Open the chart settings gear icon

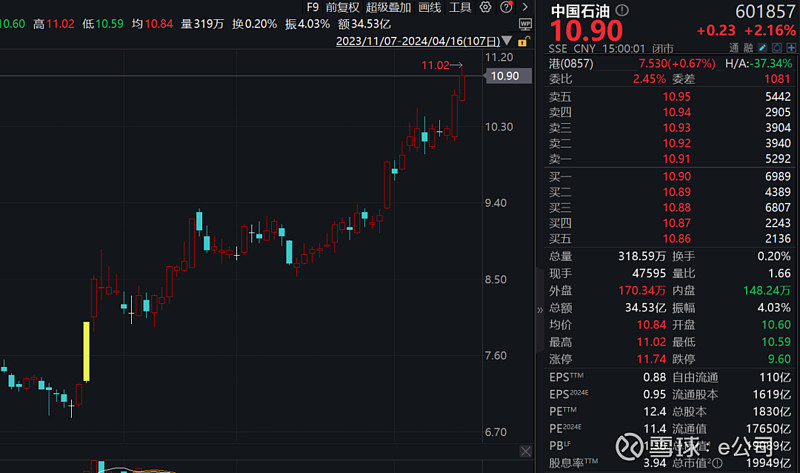pyautogui.click(x=485, y=7)
